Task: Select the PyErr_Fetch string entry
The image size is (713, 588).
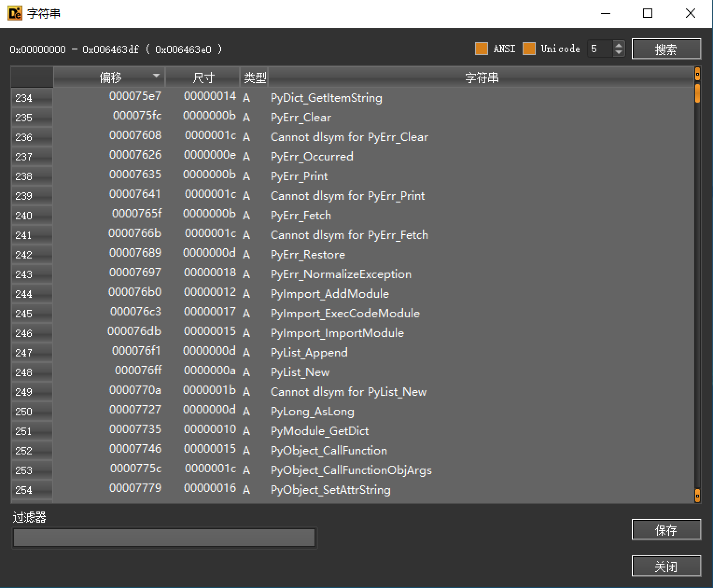Action: 301,215
